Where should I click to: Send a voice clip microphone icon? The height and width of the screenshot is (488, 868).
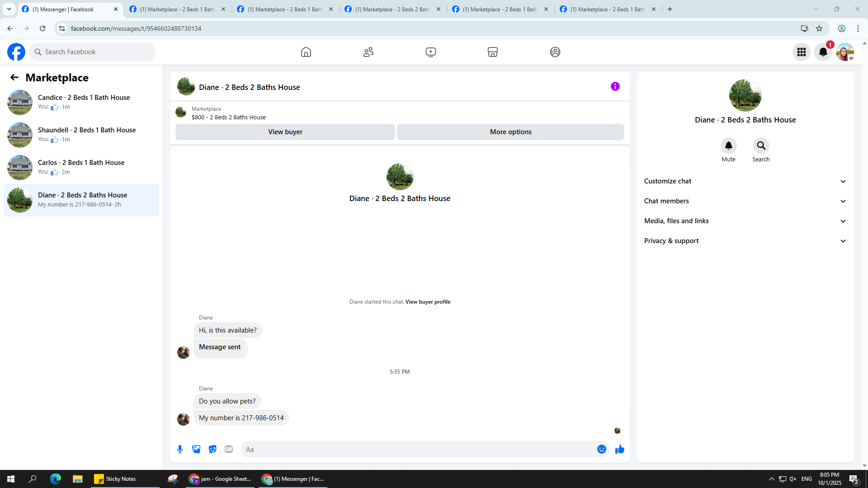pos(180,449)
